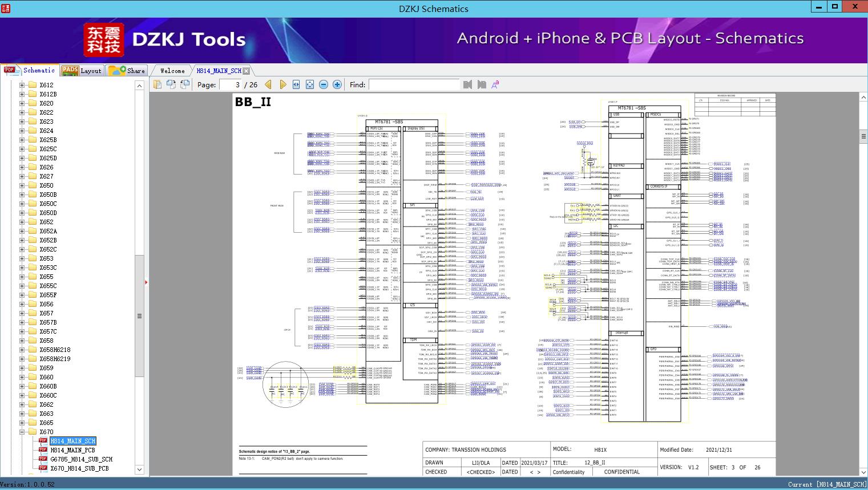Viewport: 868px width, 490px height.
Task: Click the text search options icon (Aa)
Action: point(495,84)
